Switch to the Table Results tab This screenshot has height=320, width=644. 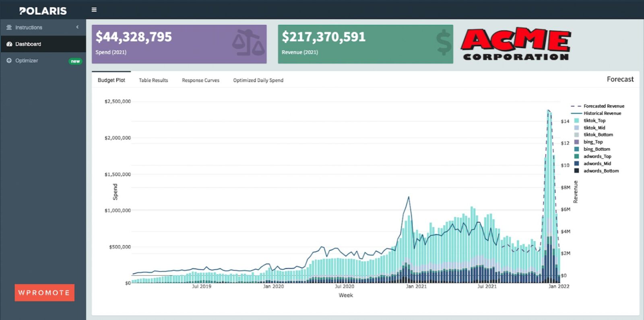(x=153, y=80)
